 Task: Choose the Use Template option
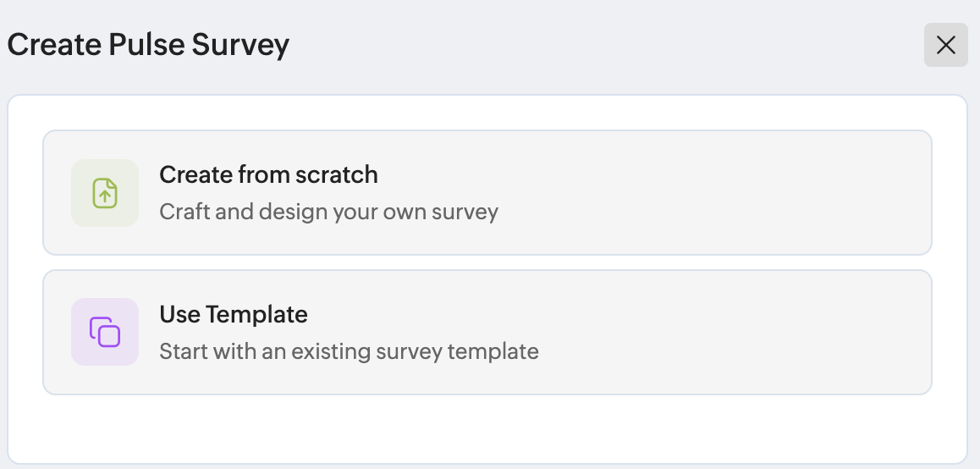(x=487, y=332)
